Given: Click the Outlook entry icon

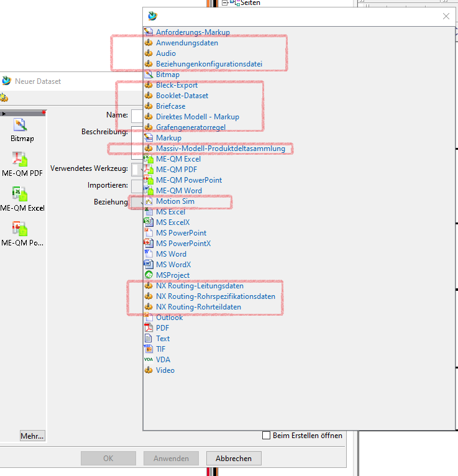Looking at the screenshot, I should coord(149,318).
